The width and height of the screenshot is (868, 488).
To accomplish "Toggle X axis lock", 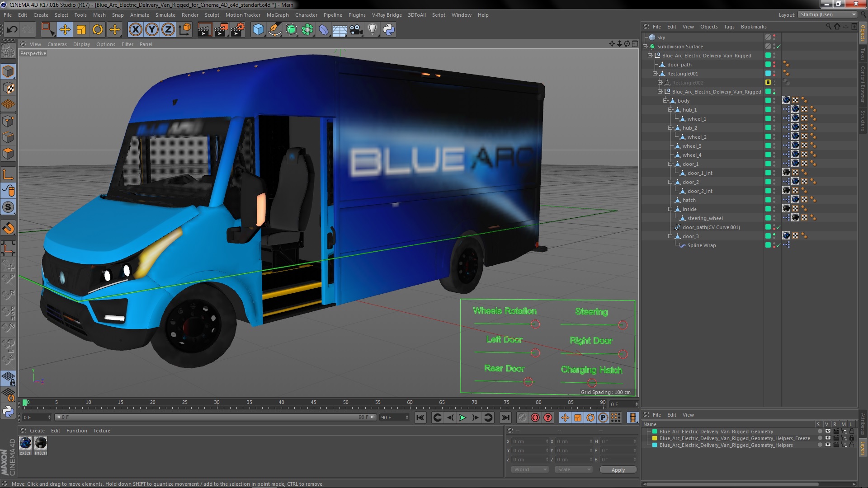I will (135, 30).
